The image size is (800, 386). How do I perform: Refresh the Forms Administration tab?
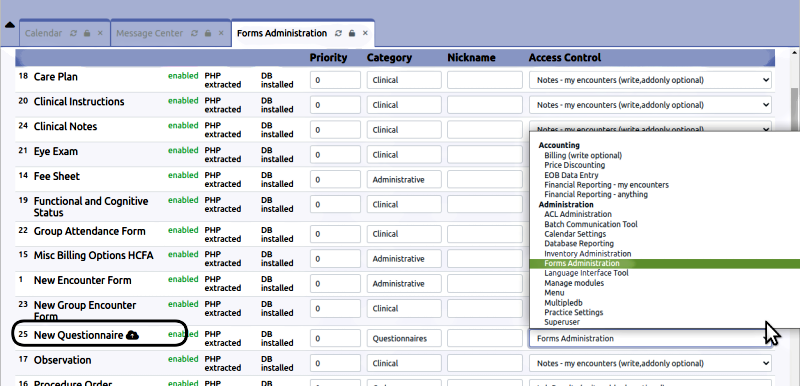[338, 33]
